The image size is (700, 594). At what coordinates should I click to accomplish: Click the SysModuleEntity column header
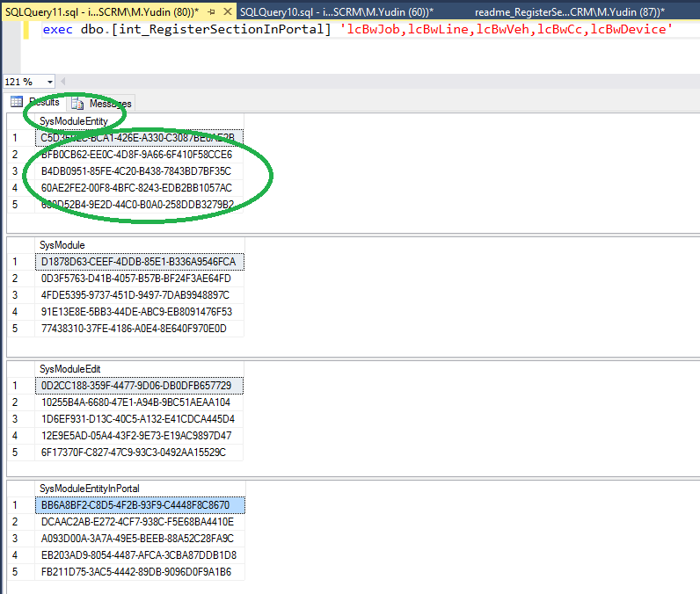(139, 121)
